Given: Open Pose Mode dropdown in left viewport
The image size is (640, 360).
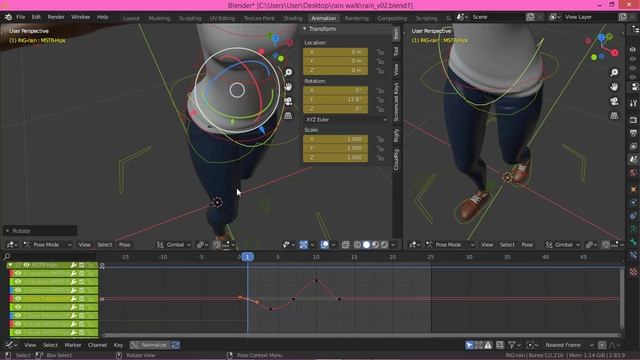Looking at the screenshot, I should click(47, 245).
